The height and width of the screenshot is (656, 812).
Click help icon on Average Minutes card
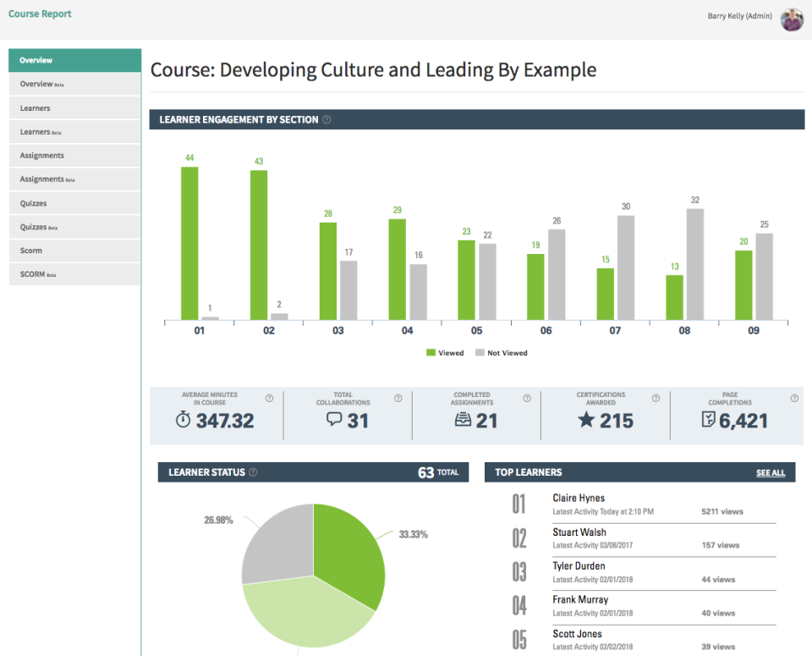(x=269, y=398)
